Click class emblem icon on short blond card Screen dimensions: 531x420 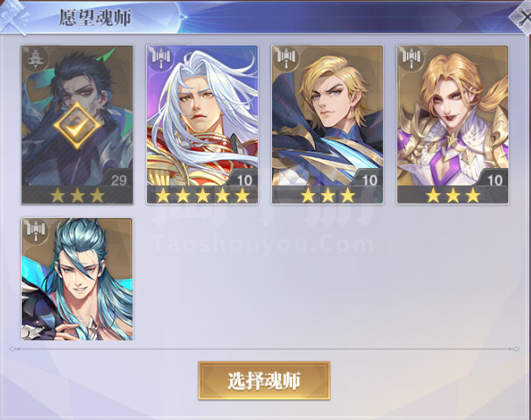pyautogui.click(x=287, y=57)
